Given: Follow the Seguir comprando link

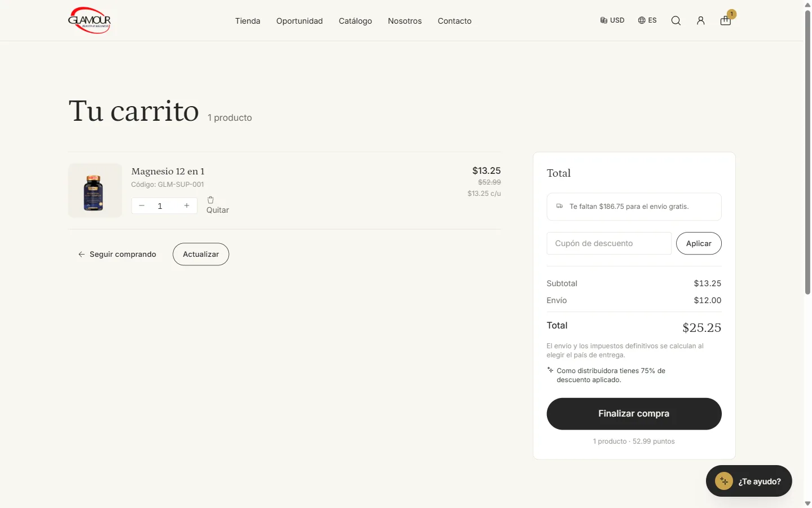Looking at the screenshot, I should 117,254.
